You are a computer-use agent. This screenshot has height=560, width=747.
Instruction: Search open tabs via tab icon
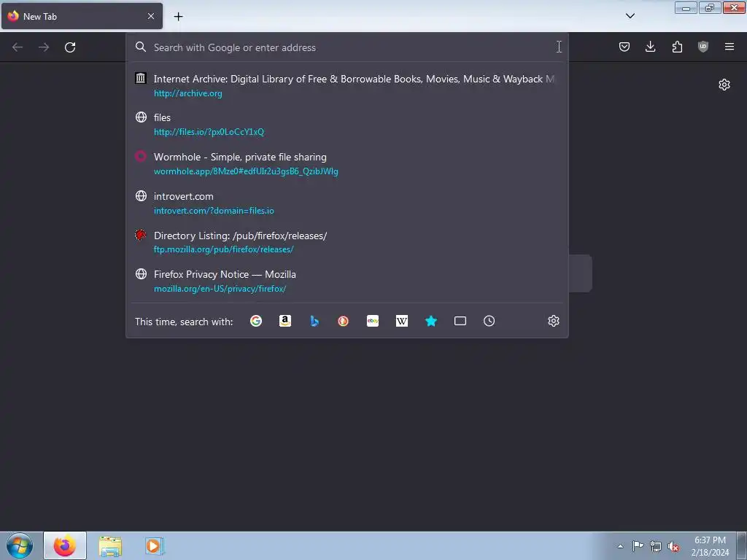tap(460, 321)
